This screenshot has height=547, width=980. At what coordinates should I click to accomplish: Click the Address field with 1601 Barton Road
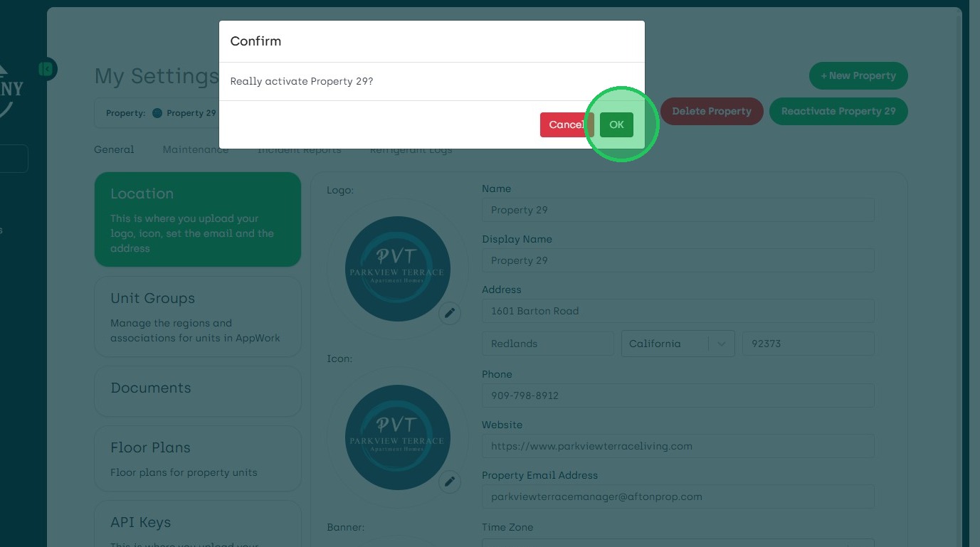[x=678, y=311]
